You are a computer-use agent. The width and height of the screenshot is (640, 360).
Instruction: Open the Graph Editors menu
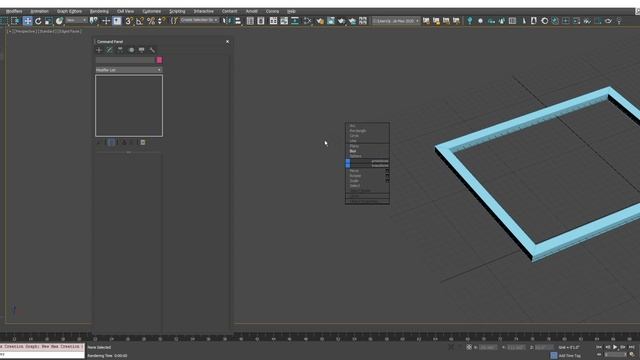click(x=69, y=11)
